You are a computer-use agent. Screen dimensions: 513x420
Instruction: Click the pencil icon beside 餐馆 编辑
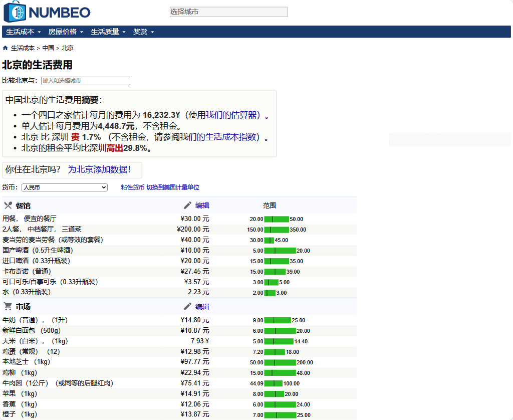pyautogui.click(x=188, y=205)
